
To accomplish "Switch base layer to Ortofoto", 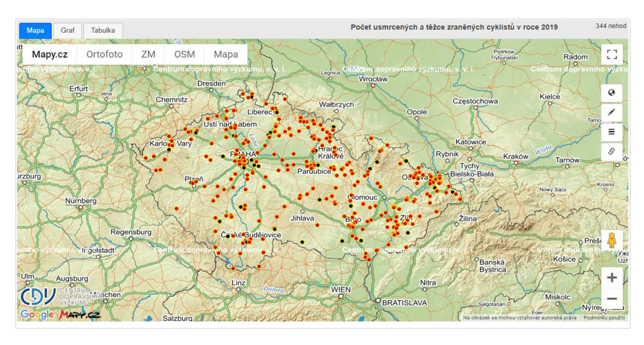I will [104, 54].
